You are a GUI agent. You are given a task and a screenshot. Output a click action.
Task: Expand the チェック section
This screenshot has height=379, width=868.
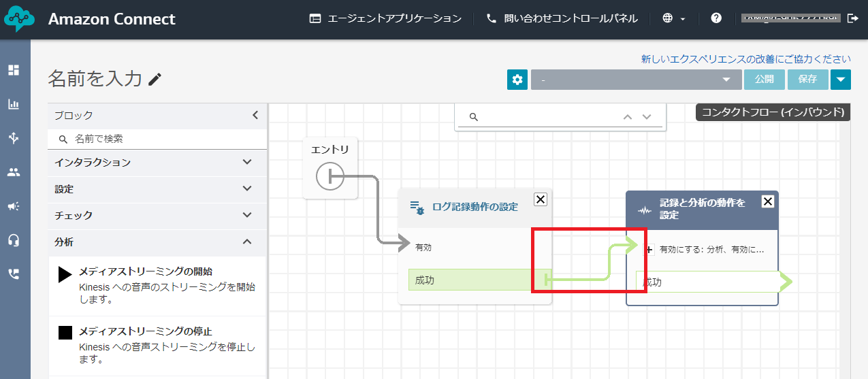click(x=157, y=215)
